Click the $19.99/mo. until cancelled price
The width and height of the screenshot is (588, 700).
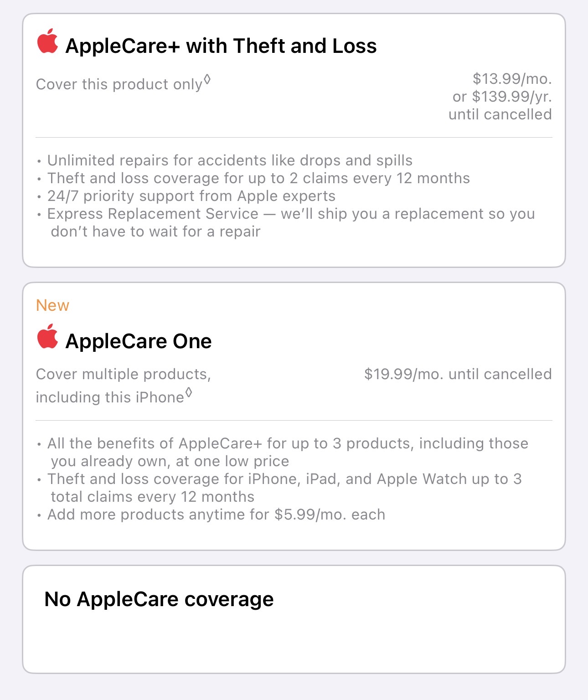[458, 374]
